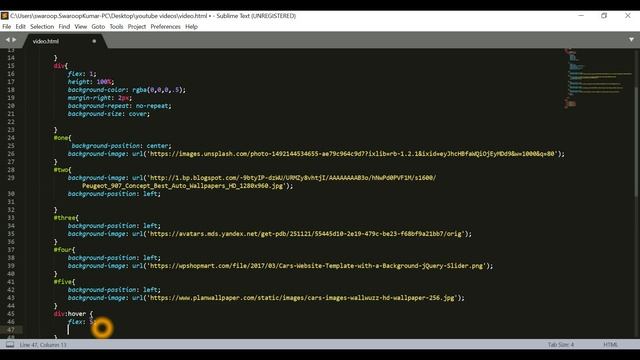Click line number 33 in gutter
Viewport: 640px width, 360px height.
click(11, 218)
